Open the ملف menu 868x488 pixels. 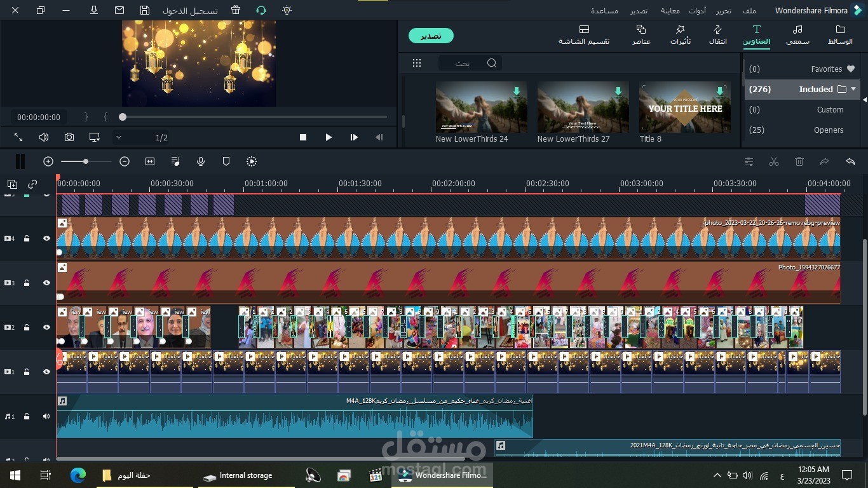click(x=750, y=11)
